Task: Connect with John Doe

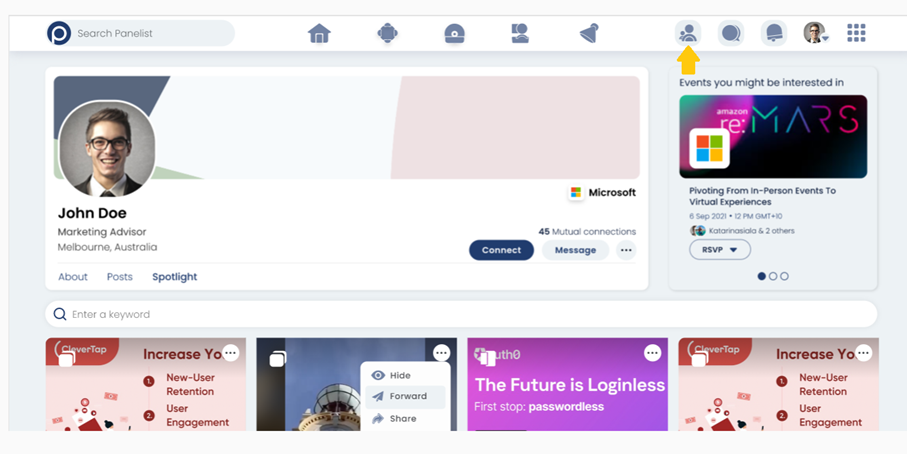Action: click(x=502, y=250)
